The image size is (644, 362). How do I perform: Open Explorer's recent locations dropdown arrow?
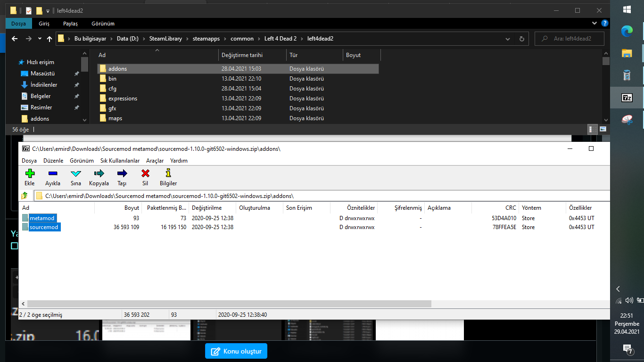pos(40,39)
